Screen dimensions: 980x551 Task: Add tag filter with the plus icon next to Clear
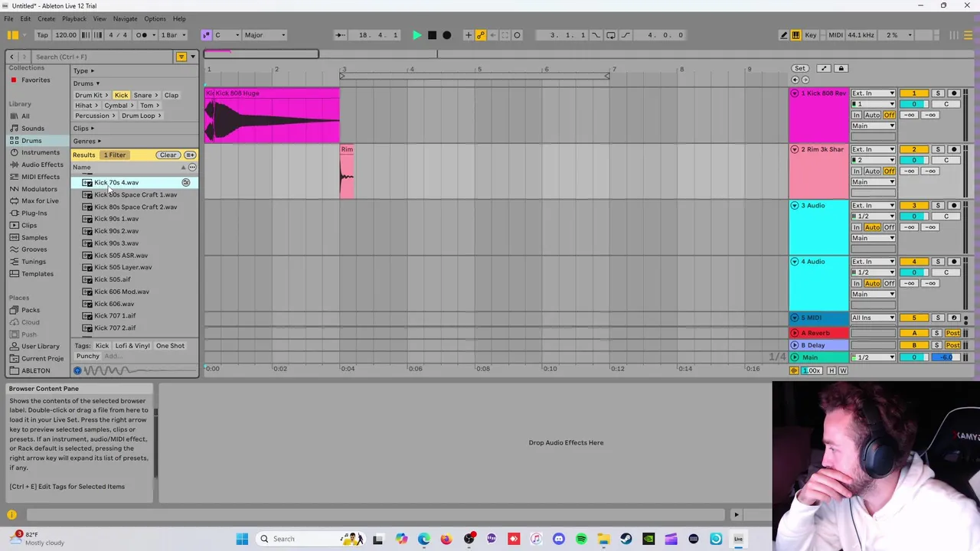click(x=190, y=155)
